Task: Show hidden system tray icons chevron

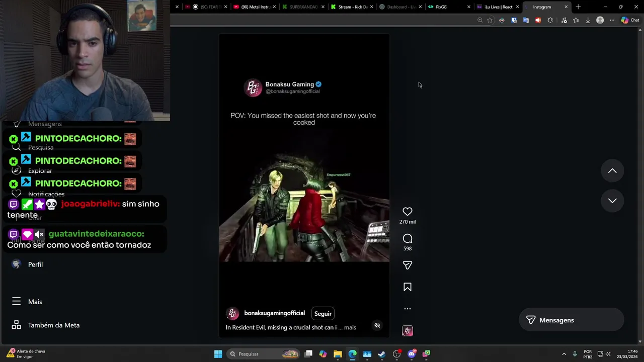Action: [x=564, y=354]
